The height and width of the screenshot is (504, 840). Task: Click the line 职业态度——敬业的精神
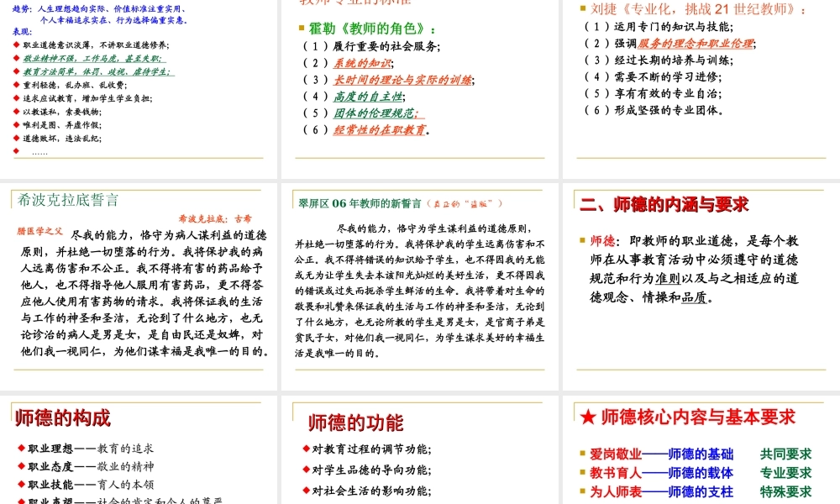click(x=91, y=466)
